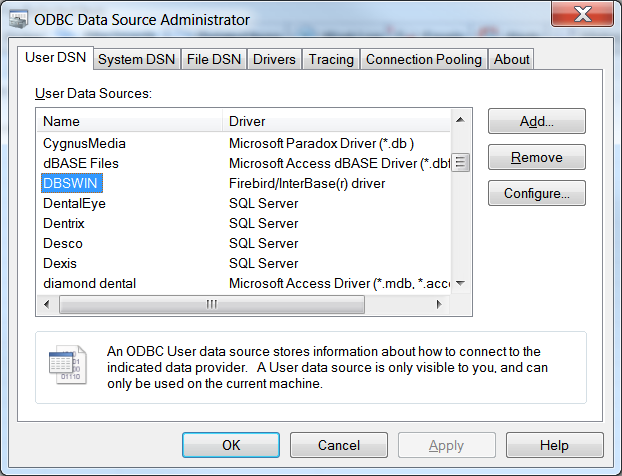The image size is (622, 476).
Task: Click the Firebird/InterBase(r) driver cell
Action: click(307, 183)
